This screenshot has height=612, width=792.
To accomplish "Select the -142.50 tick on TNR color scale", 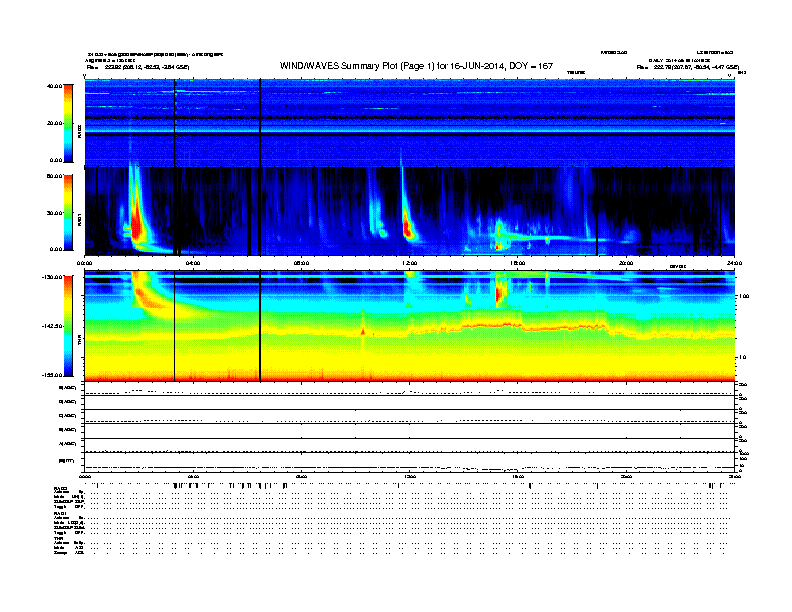I will pos(53,326).
